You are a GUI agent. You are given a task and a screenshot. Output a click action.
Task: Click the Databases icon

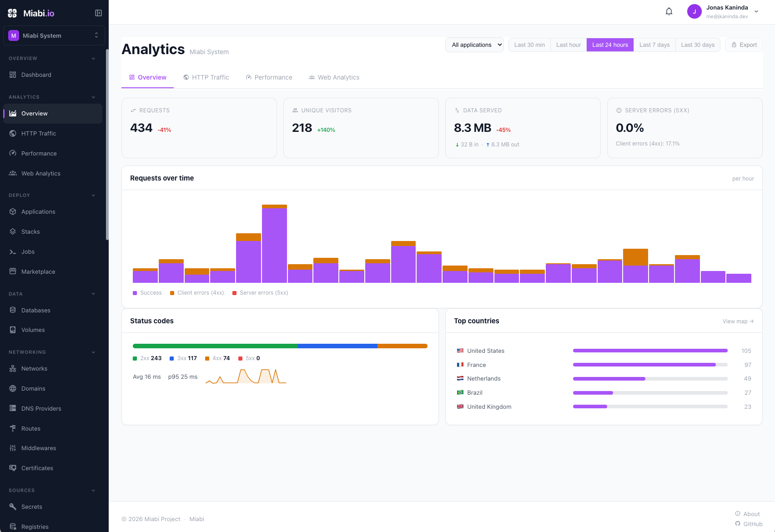pos(13,310)
